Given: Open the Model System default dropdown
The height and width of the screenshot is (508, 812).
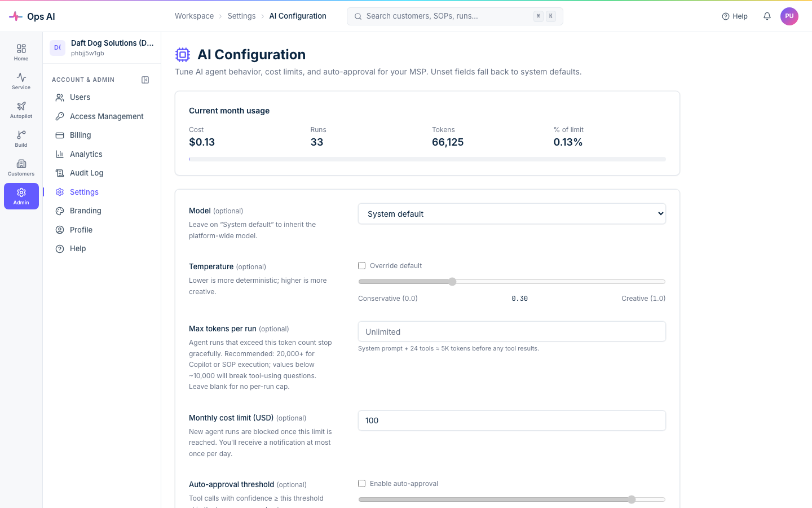Looking at the screenshot, I should coord(512,214).
